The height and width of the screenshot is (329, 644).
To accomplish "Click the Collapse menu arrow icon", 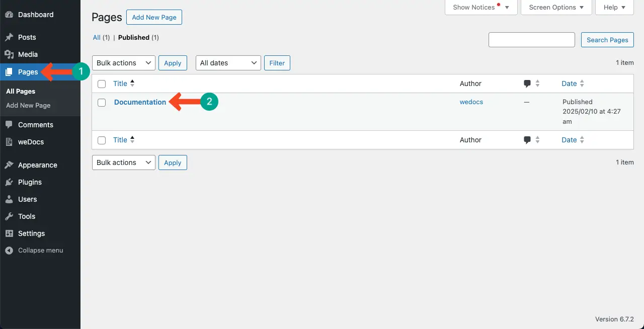I will (9, 251).
